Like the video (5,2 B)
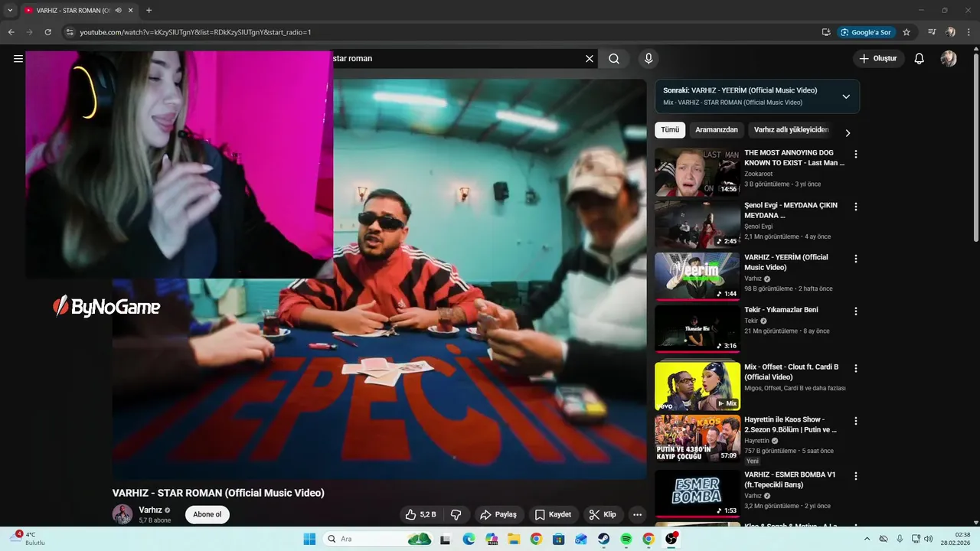This screenshot has width=980, height=551. (x=420, y=514)
